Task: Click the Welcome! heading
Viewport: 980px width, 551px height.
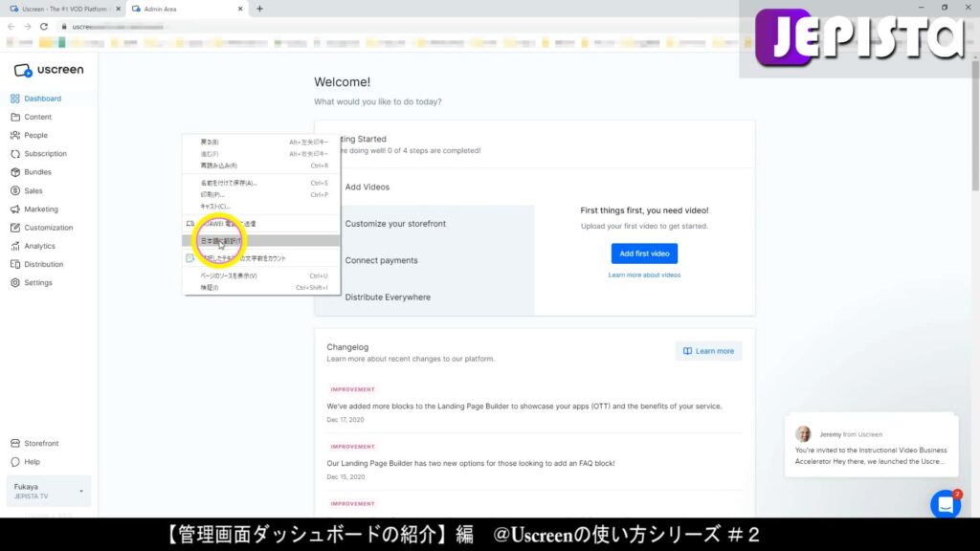Action: tap(342, 82)
